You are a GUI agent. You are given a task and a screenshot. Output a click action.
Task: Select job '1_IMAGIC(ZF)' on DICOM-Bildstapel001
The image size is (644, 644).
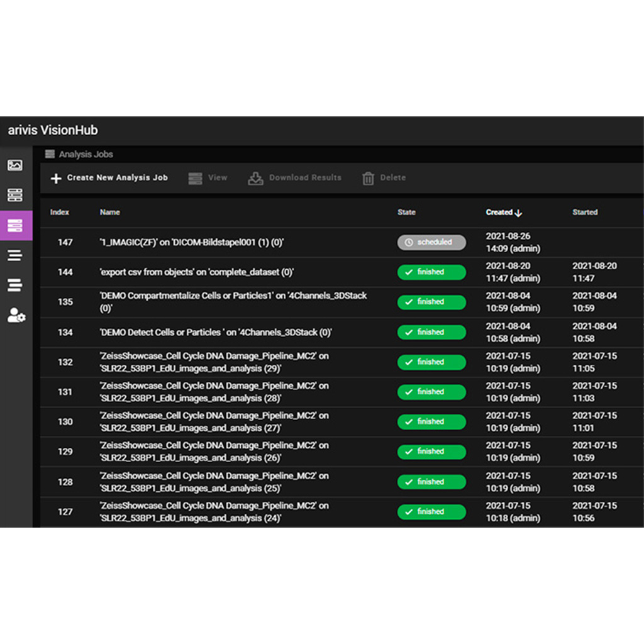point(192,242)
